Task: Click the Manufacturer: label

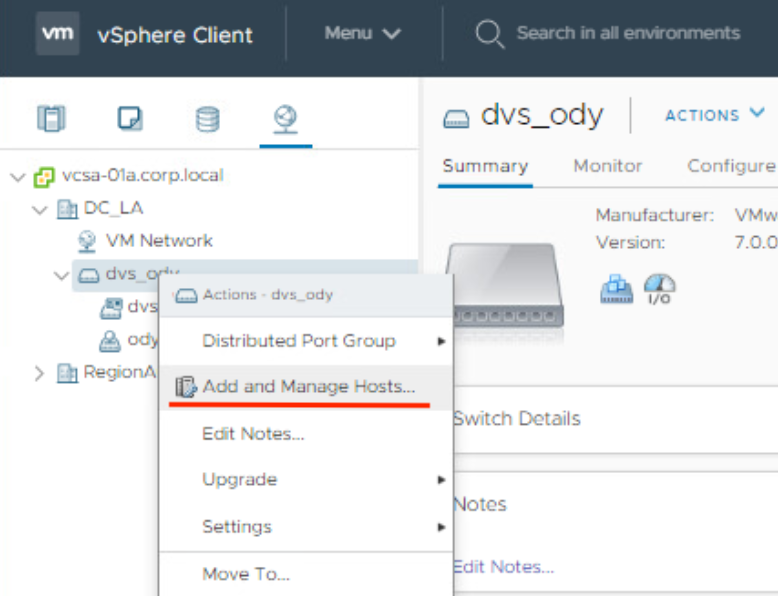Action: coord(654,215)
